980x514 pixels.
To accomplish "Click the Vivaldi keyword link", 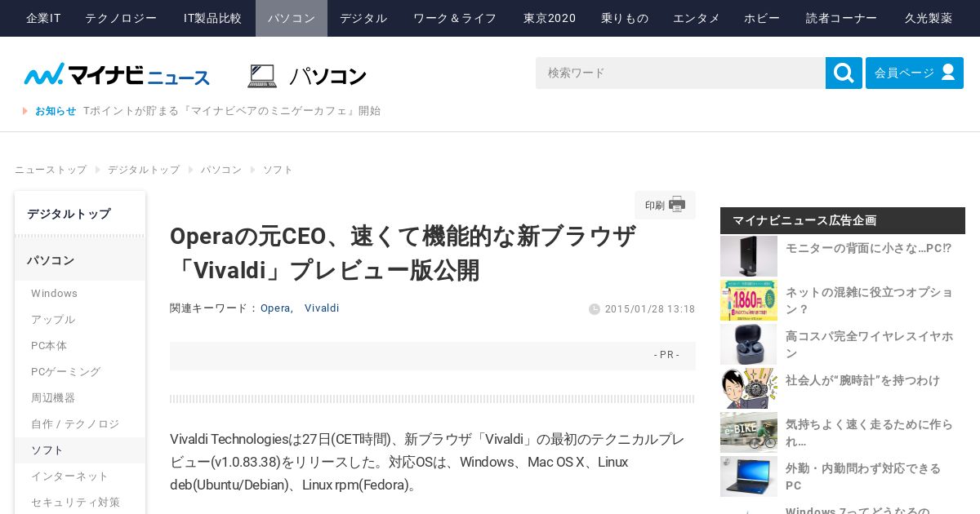I will (322, 308).
